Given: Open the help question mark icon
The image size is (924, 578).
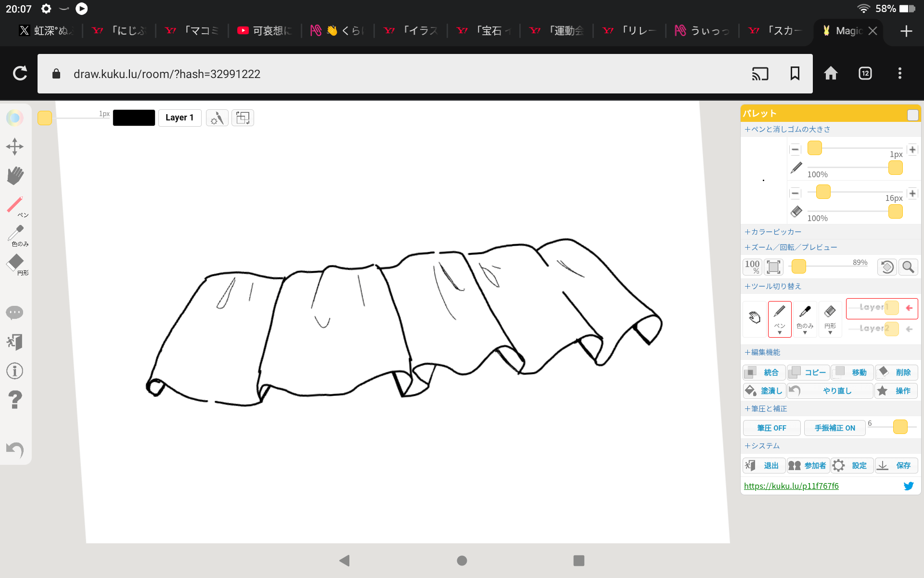Looking at the screenshot, I should click(15, 400).
